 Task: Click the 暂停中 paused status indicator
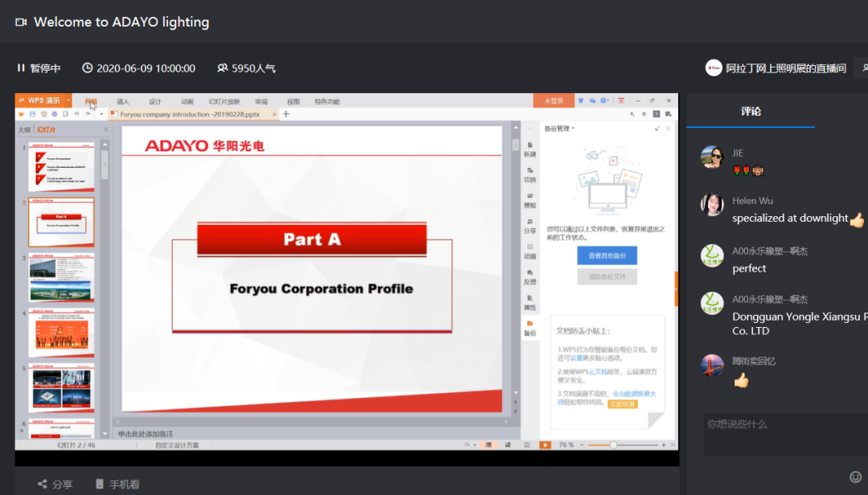coord(39,68)
